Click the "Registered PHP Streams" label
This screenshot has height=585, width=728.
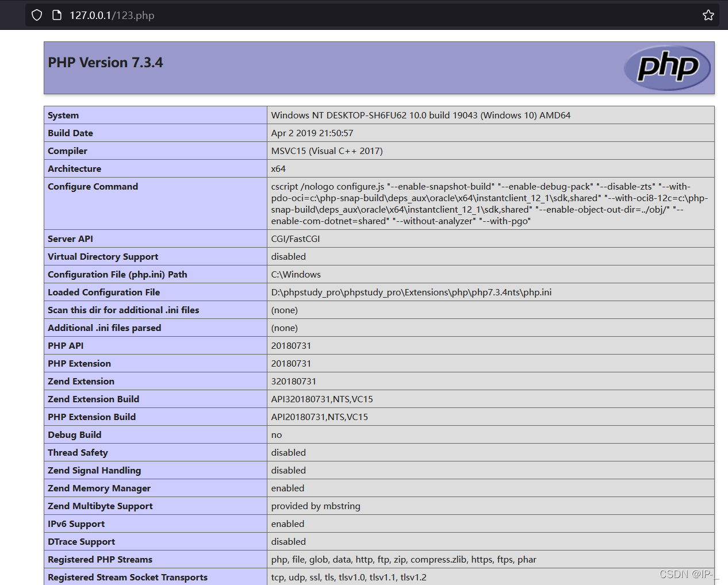[x=100, y=560]
